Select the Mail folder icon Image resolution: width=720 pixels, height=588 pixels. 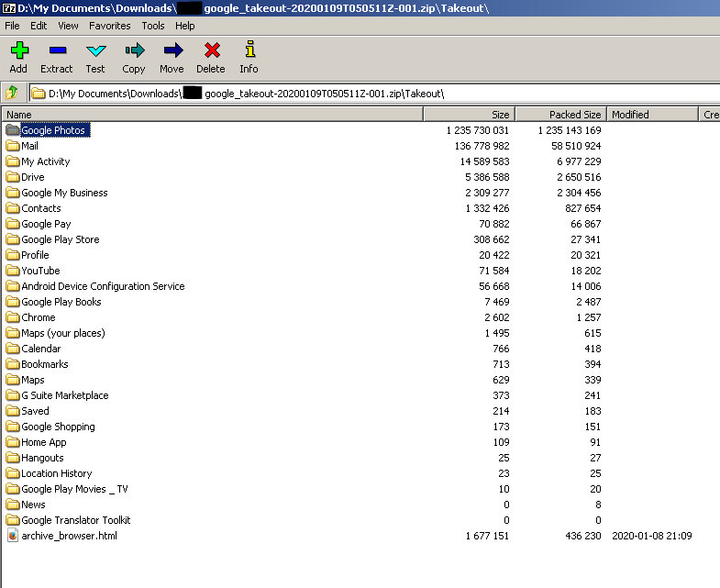coord(13,146)
